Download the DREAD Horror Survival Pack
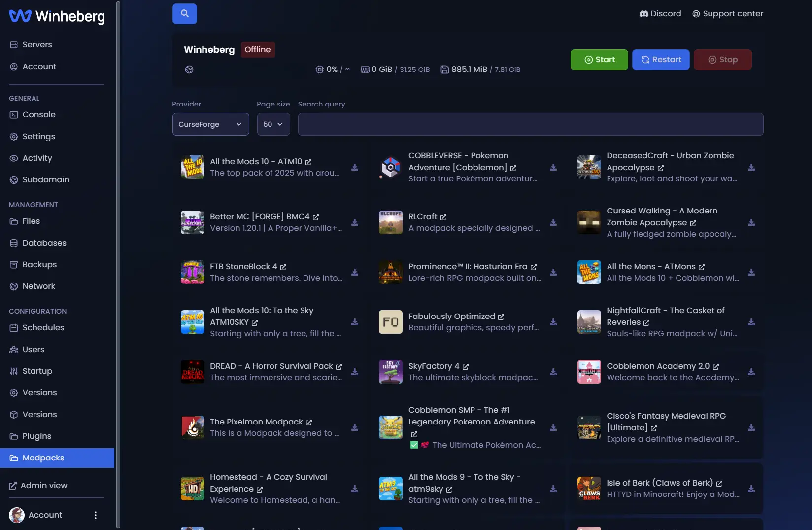This screenshot has width=812, height=530. pyautogui.click(x=355, y=372)
